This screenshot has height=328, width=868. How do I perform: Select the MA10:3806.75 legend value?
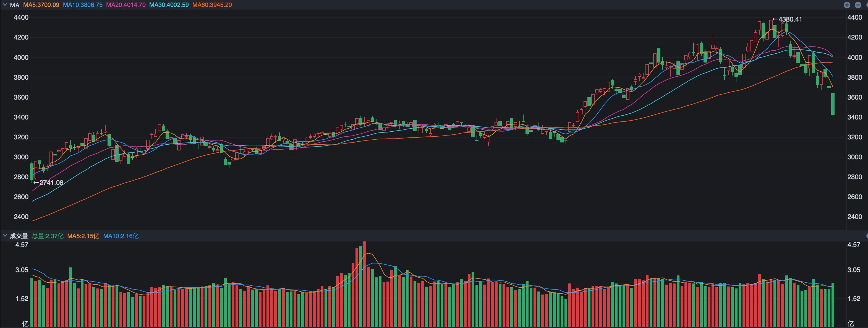point(83,5)
